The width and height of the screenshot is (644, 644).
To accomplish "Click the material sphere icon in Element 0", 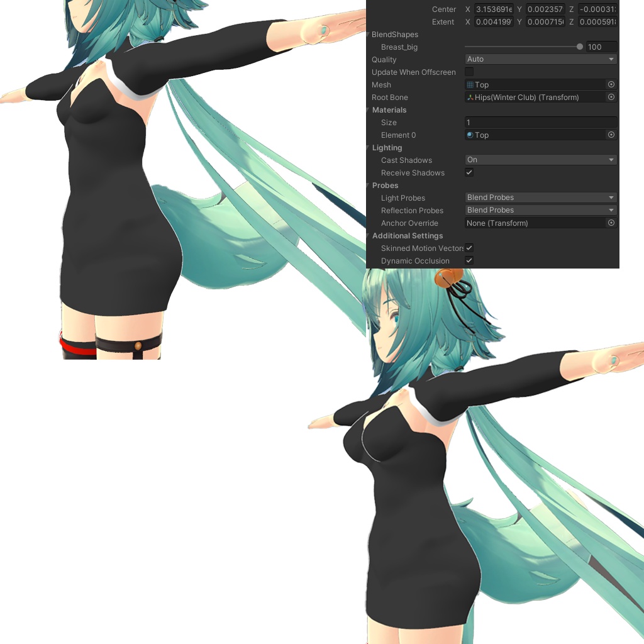I will point(470,135).
